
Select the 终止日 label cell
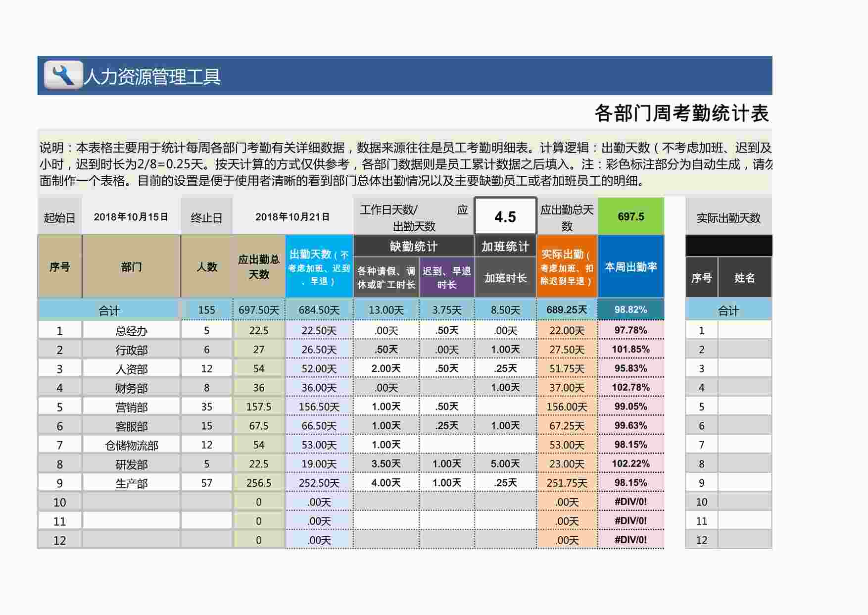pos(207,217)
